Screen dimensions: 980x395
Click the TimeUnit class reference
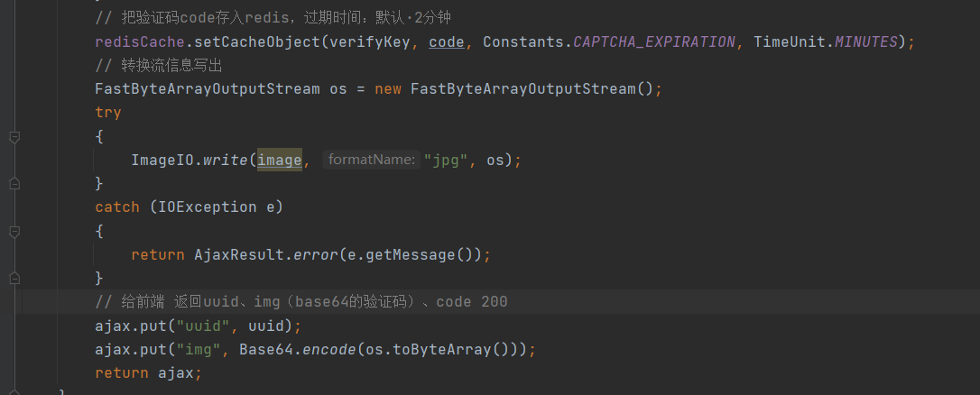[790, 41]
